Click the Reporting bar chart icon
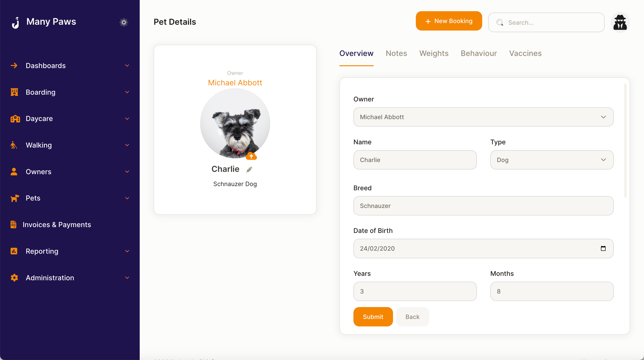644x360 pixels. point(14,251)
